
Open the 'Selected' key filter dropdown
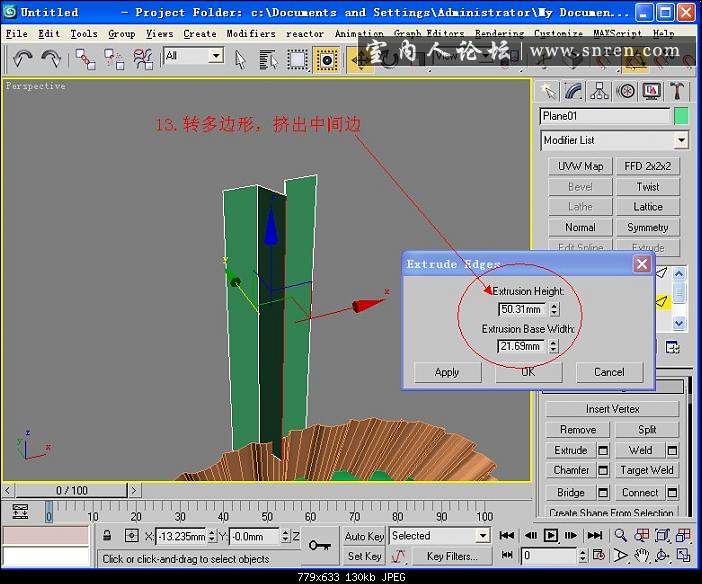[482, 536]
